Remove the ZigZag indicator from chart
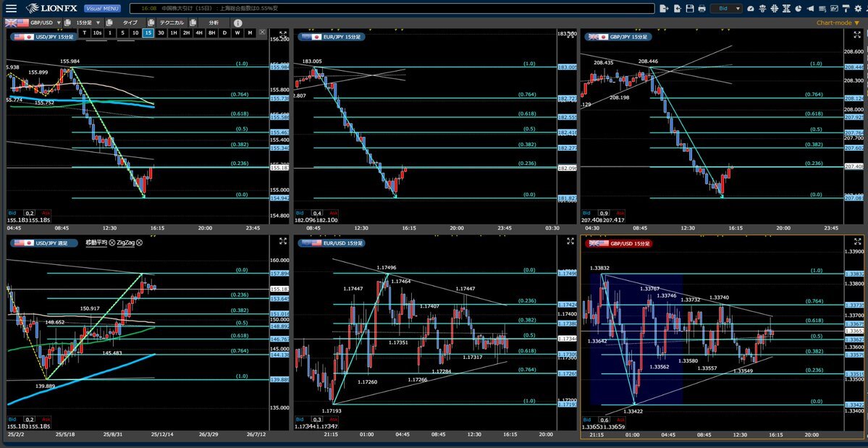Viewport: 868px width, 448px height. click(x=139, y=242)
